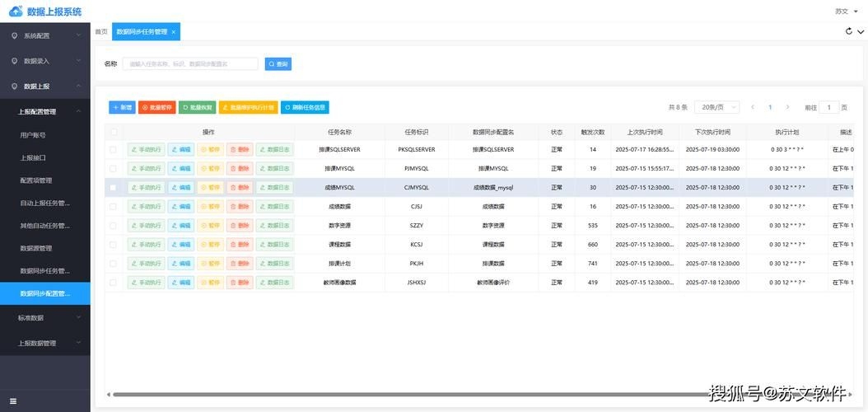
Task: Expand the 数据录入 sidebar menu
Action: 45,61
